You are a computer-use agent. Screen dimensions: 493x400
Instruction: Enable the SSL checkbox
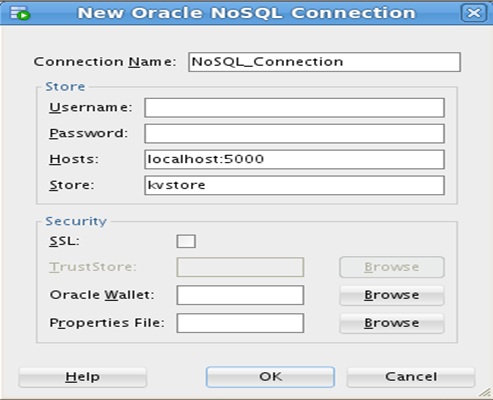(186, 241)
